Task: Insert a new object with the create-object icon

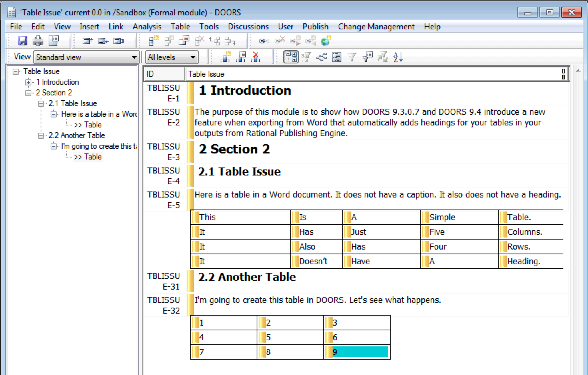Action: click(153, 41)
